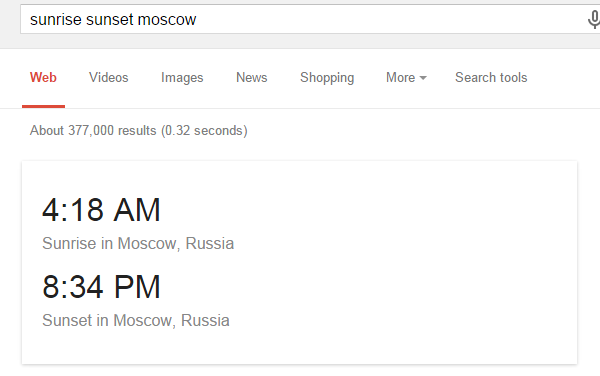Switch to the Videos tab

(109, 78)
